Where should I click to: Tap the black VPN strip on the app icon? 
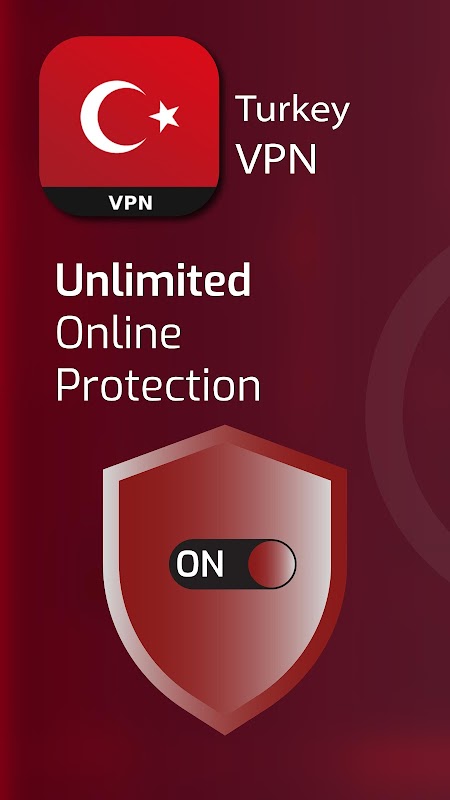click(x=130, y=202)
